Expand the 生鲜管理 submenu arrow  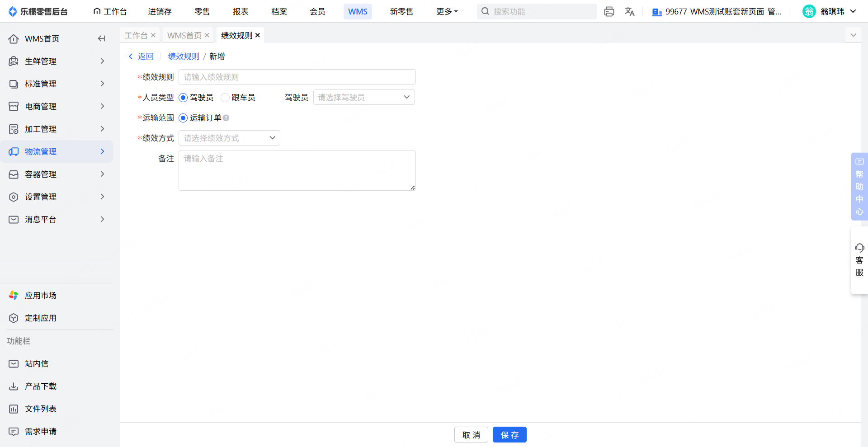pyautogui.click(x=102, y=61)
